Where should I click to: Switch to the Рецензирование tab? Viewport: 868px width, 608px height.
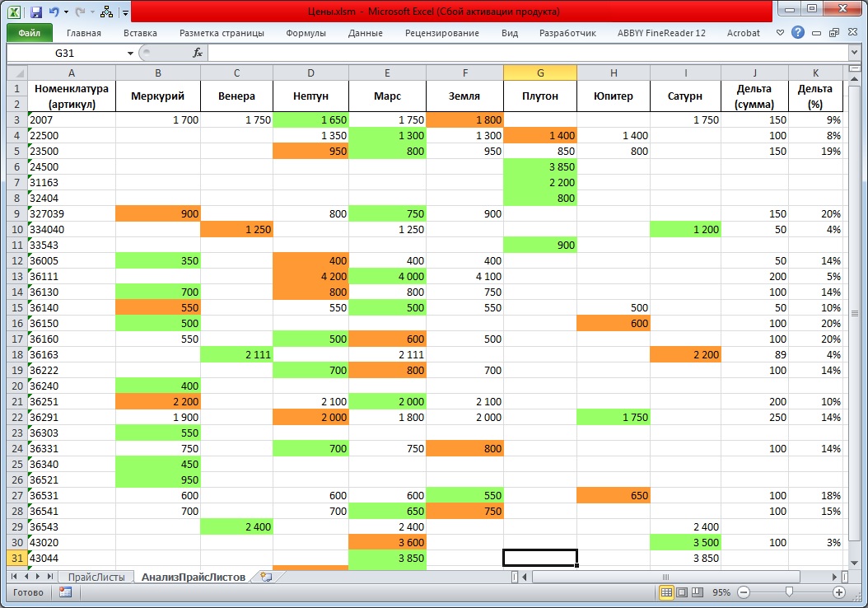pyautogui.click(x=441, y=33)
